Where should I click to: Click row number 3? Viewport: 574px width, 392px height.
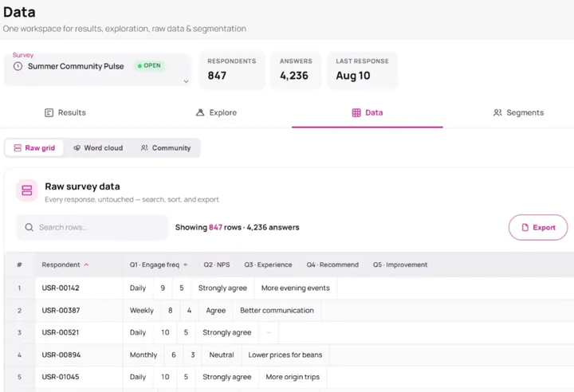coord(19,332)
